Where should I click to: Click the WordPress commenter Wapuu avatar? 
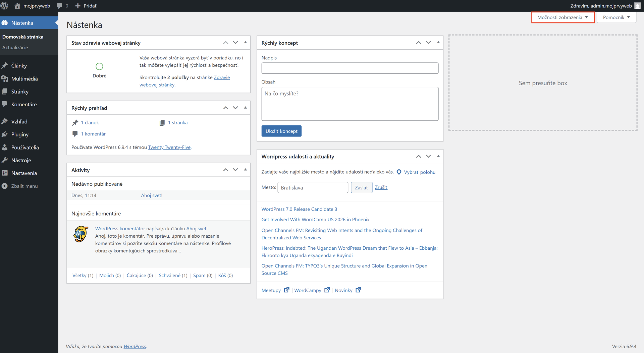80,234
